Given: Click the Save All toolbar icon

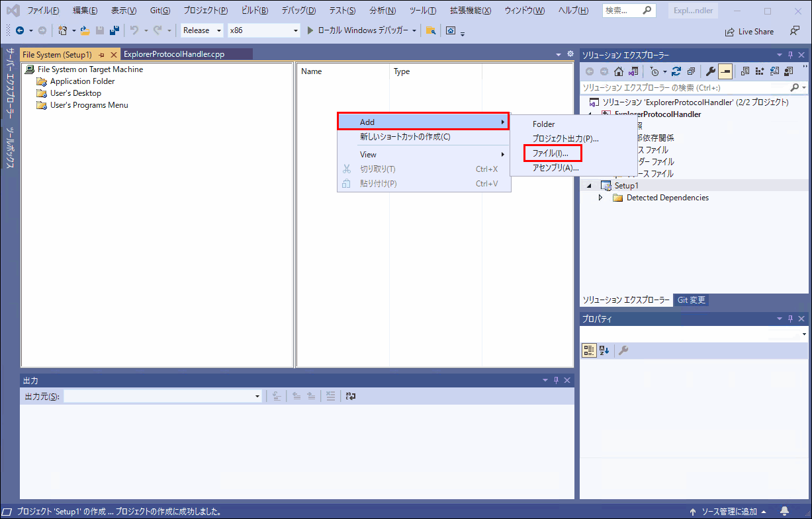Looking at the screenshot, I should click(x=114, y=30).
